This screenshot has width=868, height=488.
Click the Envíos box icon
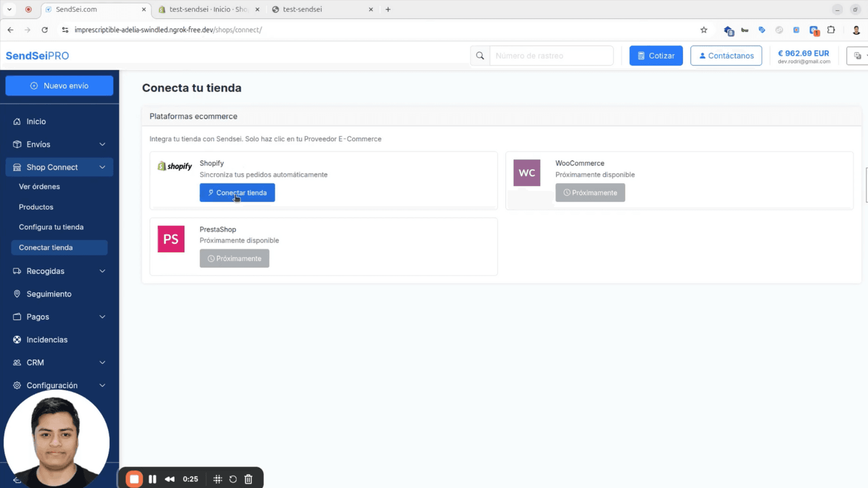click(x=17, y=144)
